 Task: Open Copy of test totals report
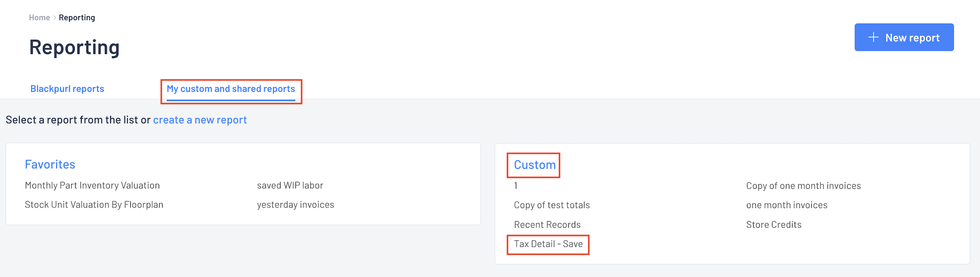pos(552,205)
